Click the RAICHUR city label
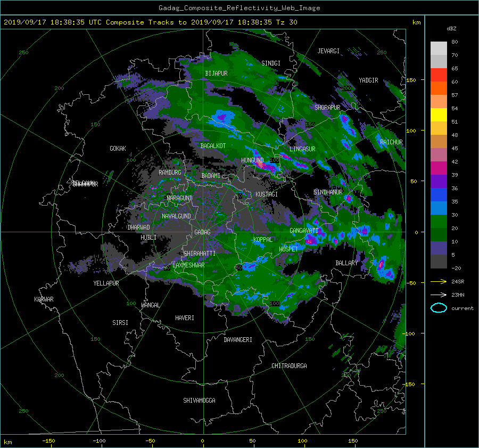Screen dimensions: 479x448 pyautogui.click(x=391, y=142)
